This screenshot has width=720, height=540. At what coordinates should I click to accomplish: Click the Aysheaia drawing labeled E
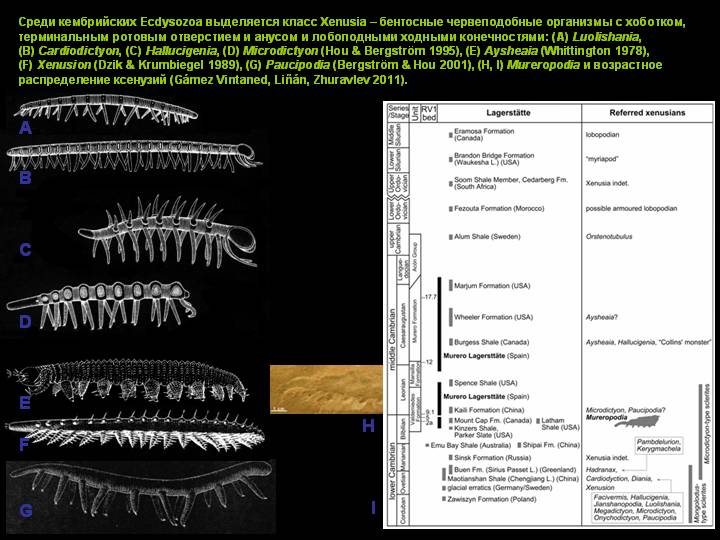[128, 380]
